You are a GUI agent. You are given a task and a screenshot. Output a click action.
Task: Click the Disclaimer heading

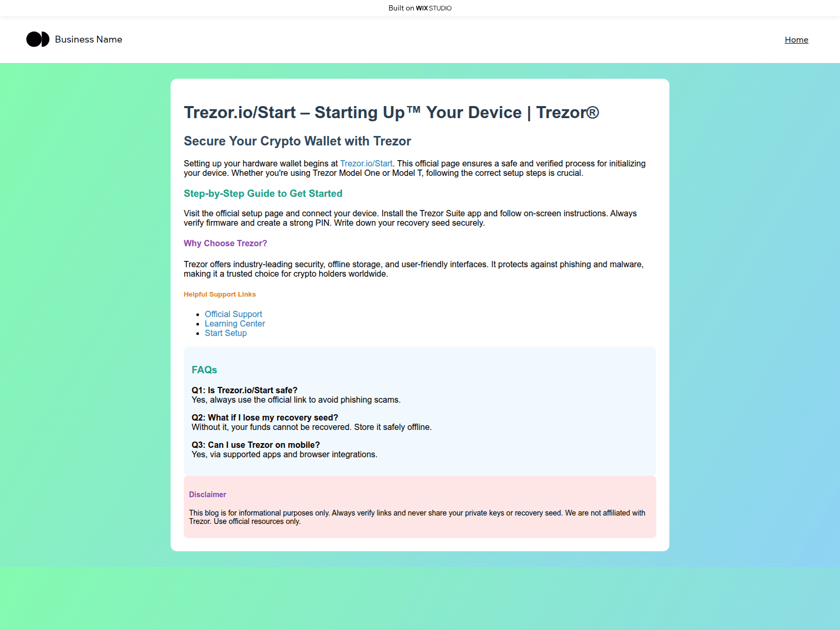coord(207,495)
